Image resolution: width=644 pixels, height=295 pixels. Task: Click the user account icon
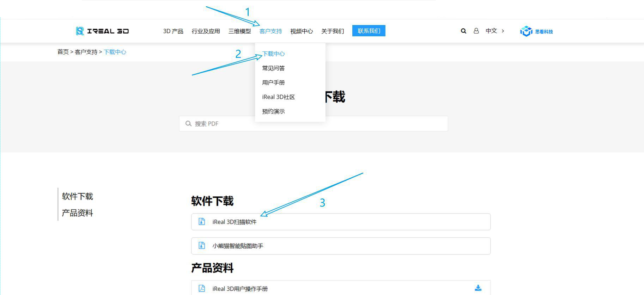(476, 31)
